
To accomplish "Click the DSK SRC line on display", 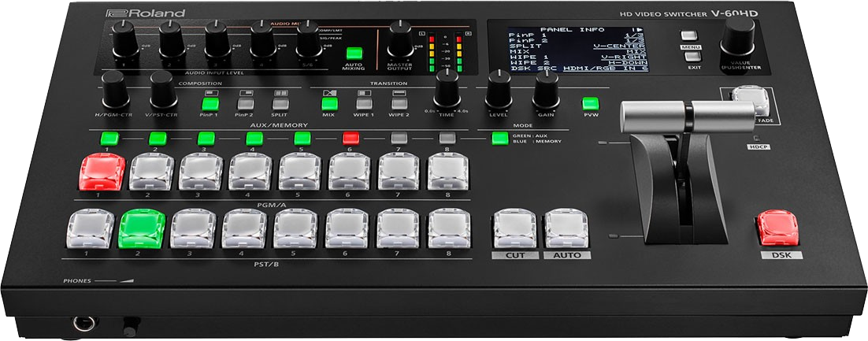I will 578,69.
